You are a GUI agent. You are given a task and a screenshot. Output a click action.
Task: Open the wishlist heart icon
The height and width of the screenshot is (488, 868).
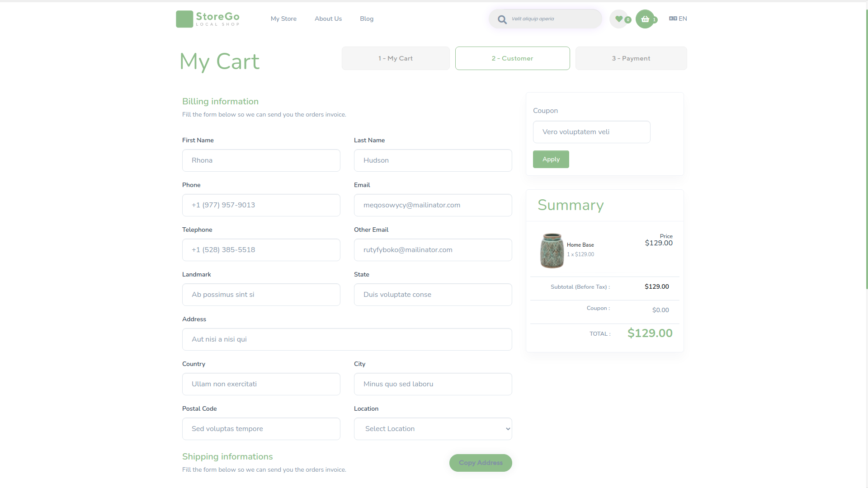(619, 19)
